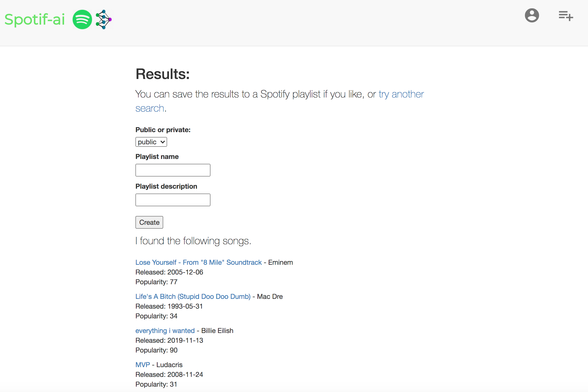The height and width of the screenshot is (392, 588).
Task: Click the 'Playlist name' label
Action: 157,157
